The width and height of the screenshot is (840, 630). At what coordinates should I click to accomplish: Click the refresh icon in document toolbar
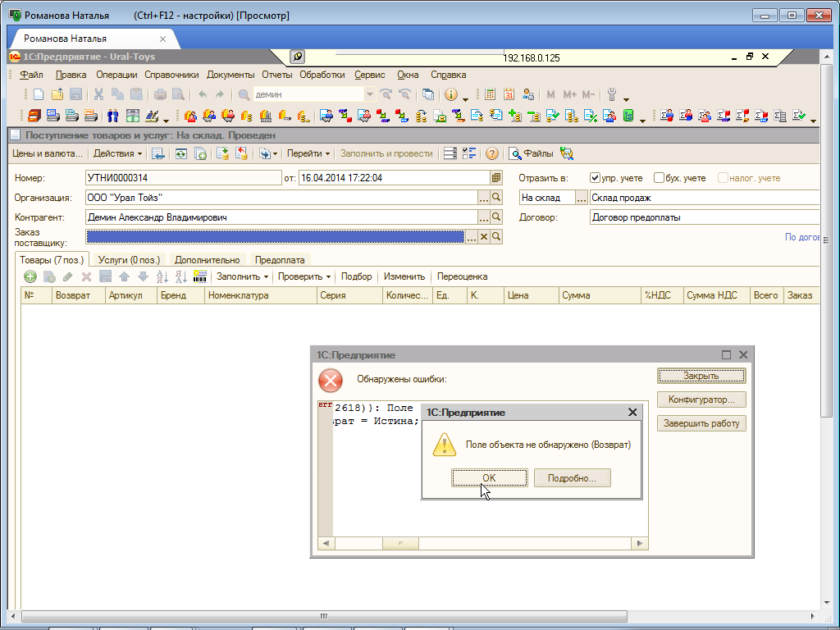pos(181,153)
